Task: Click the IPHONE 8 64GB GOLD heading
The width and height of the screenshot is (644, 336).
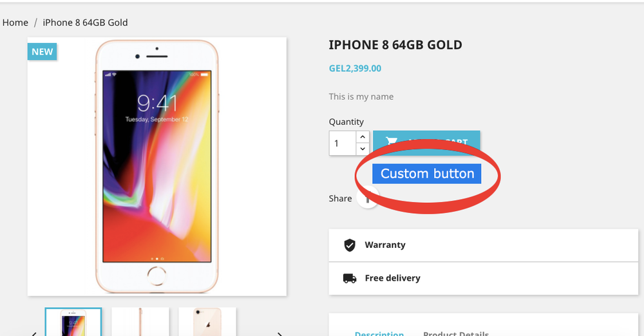Action: tap(395, 45)
